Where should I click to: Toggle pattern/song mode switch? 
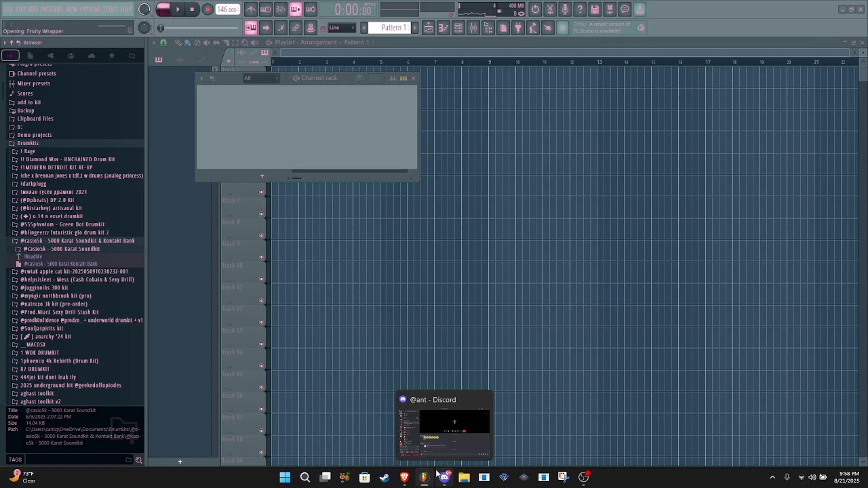point(163,9)
